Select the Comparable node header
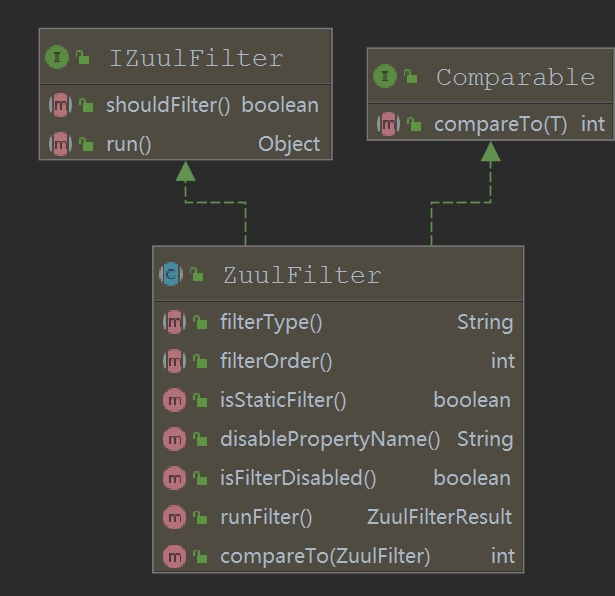This screenshot has height=596, width=615. (x=514, y=77)
